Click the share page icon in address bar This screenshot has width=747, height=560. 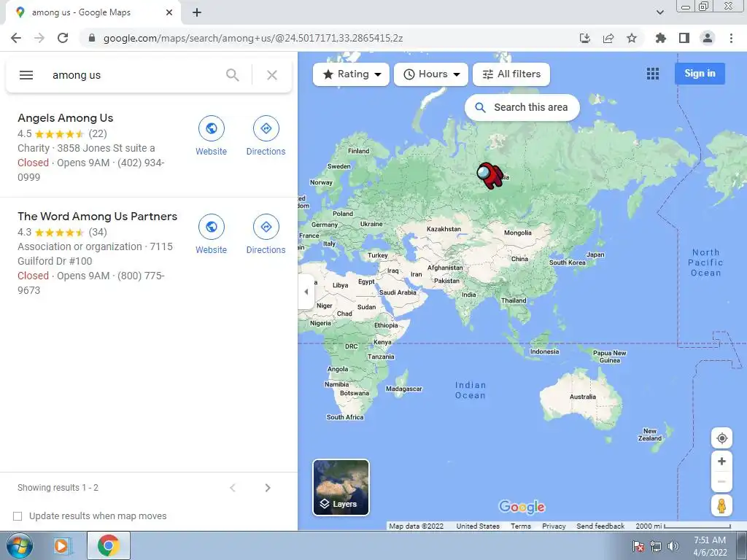point(608,38)
